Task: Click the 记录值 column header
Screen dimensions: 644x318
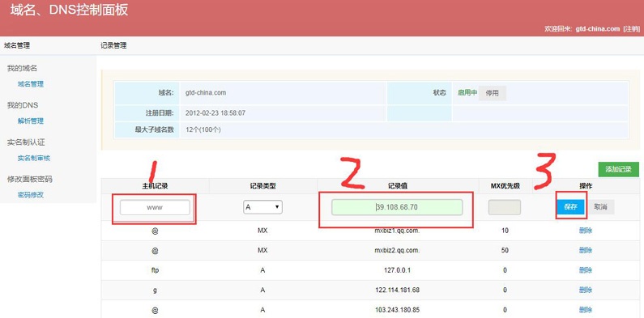Action: point(398,186)
